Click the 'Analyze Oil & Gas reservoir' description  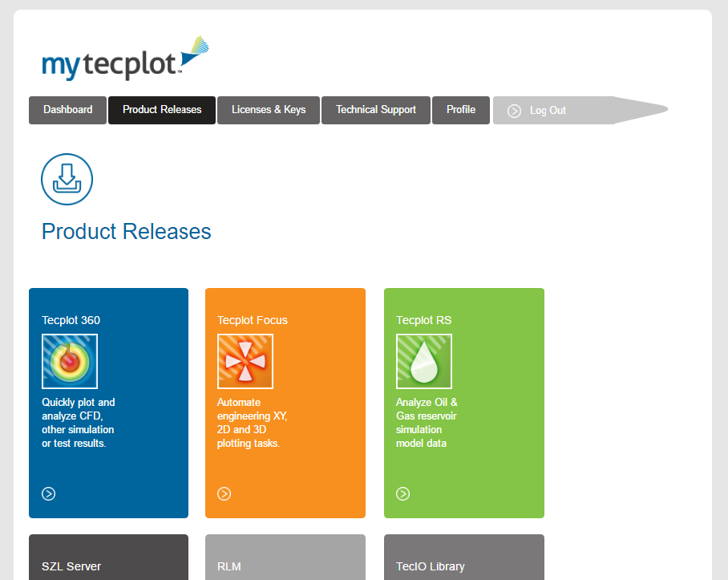tap(427, 423)
